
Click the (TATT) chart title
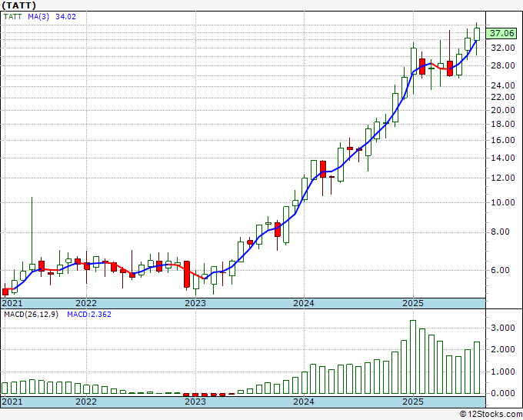[x=18, y=5]
